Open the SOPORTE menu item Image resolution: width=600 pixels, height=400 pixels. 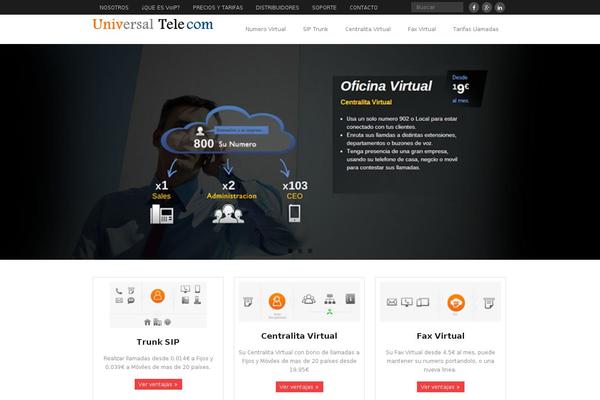coord(324,8)
